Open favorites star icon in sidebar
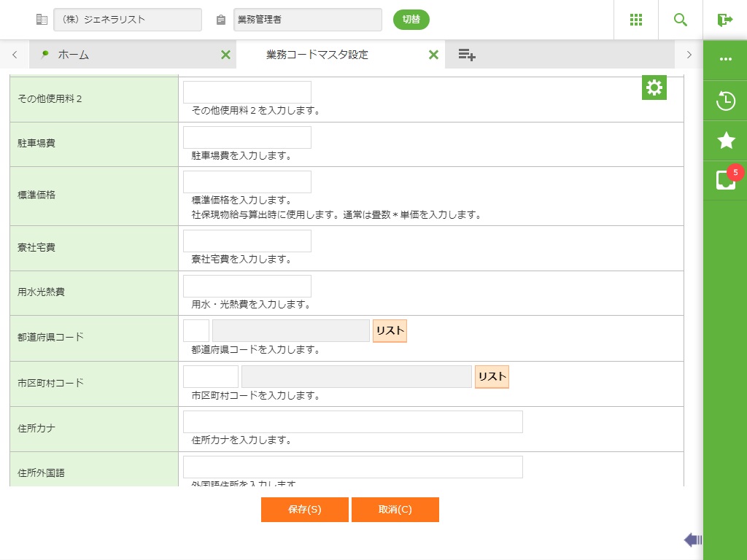The width and height of the screenshot is (747, 560). coord(725,141)
